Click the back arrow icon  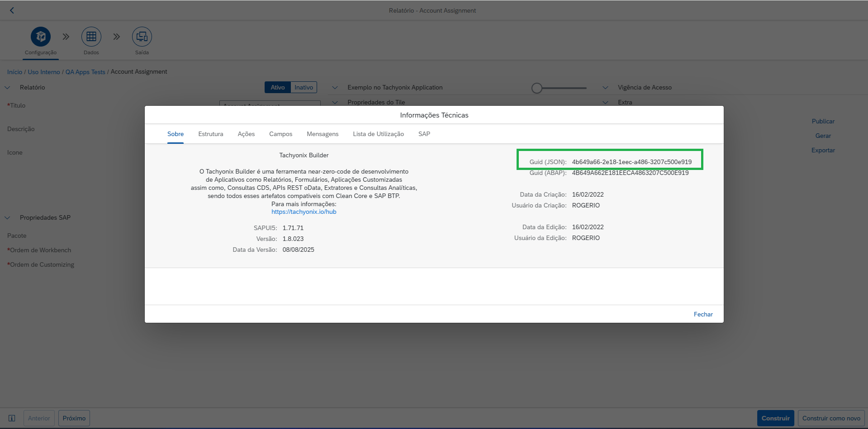click(12, 10)
